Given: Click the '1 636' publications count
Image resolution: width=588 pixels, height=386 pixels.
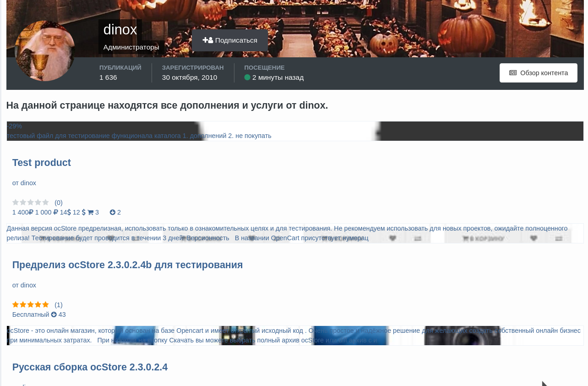Looking at the screenshot, I should (x=108, y=77).
